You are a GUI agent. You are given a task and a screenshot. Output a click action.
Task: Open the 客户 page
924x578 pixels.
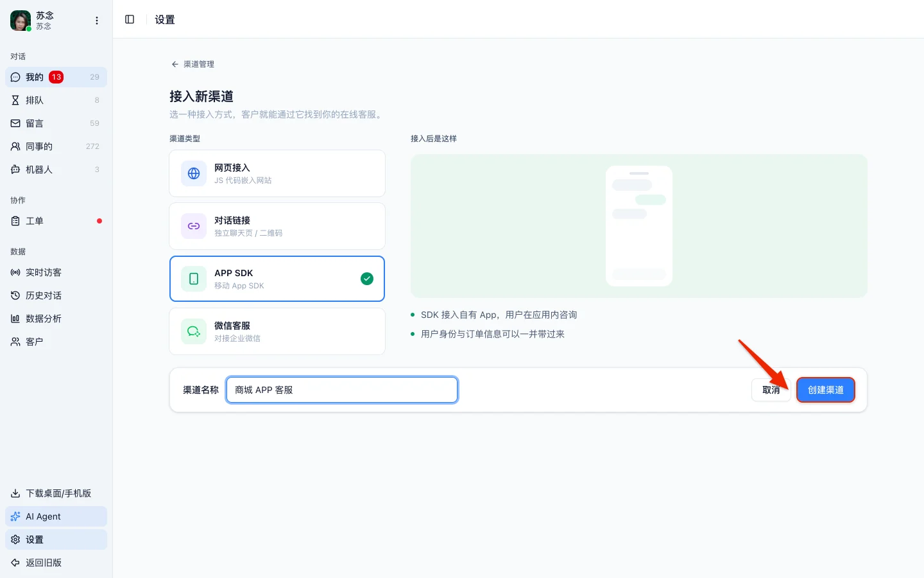click(x=56, y=342)
